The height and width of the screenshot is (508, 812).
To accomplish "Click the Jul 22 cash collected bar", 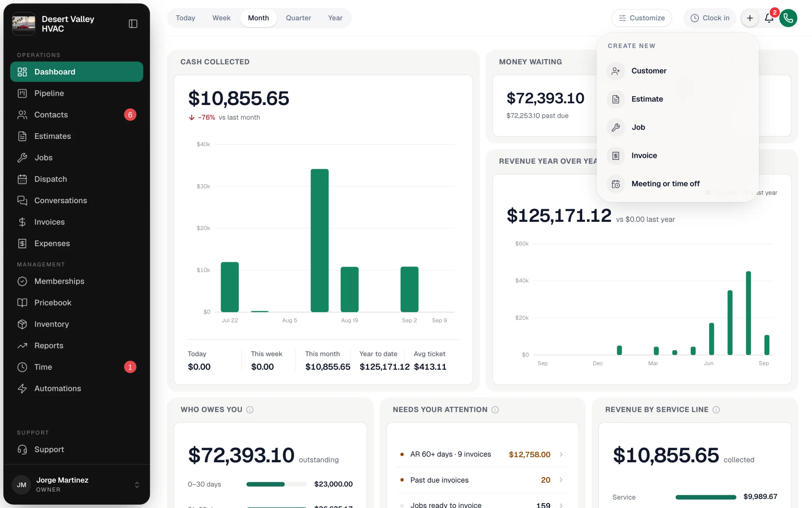I will [x=230, y=287].
